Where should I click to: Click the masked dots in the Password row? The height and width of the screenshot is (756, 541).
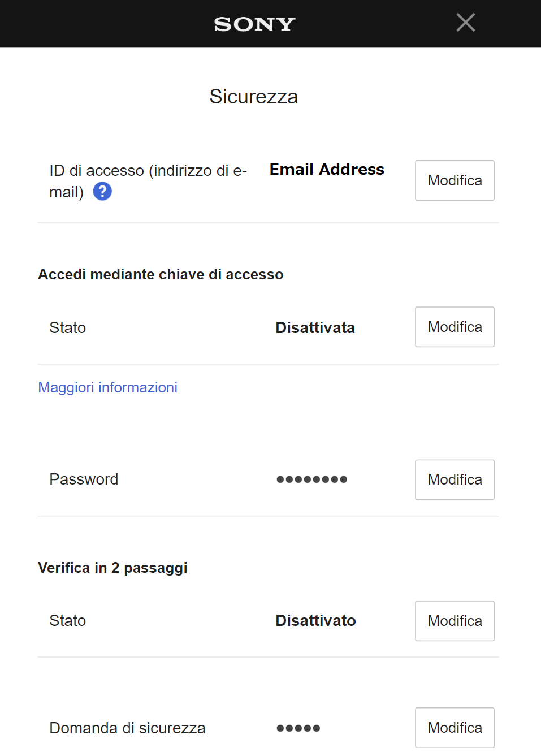[x=311, y=479]
